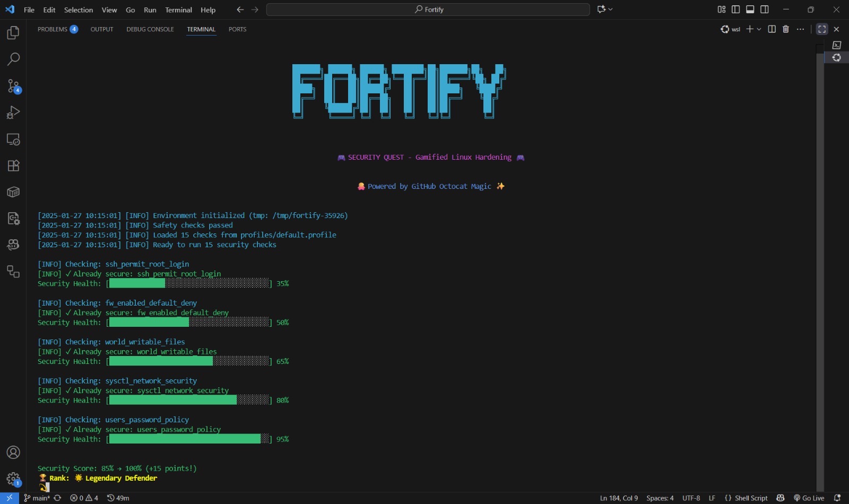
Task: Open Run and Debug view
Action: click(x=13, y=112)
